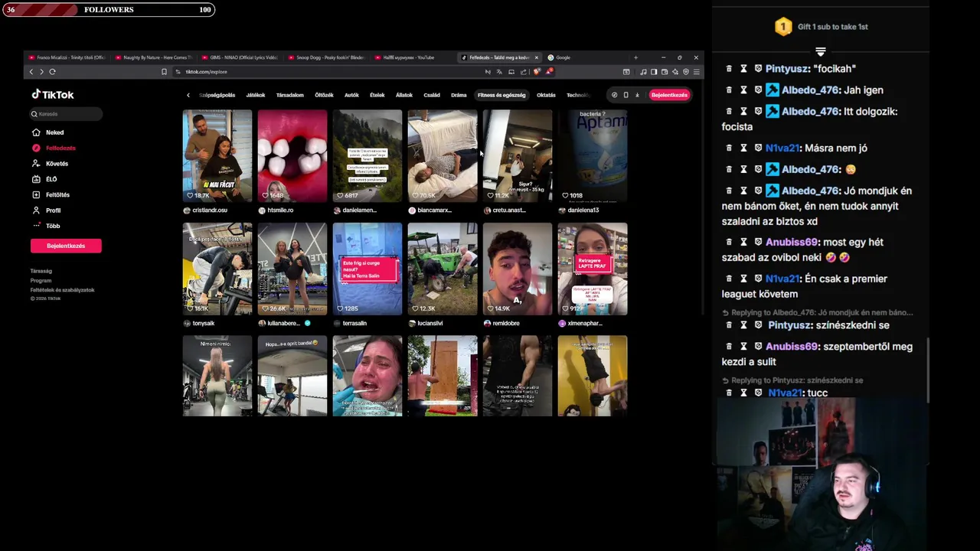Click the TikTok logo

click(x=52, y=95)
